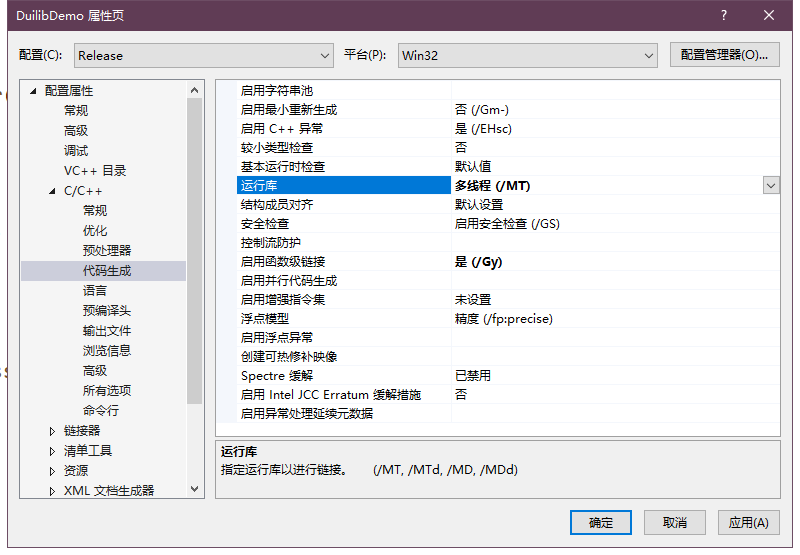Open the 运行库 value dropdown arrow

coord(770,186)
